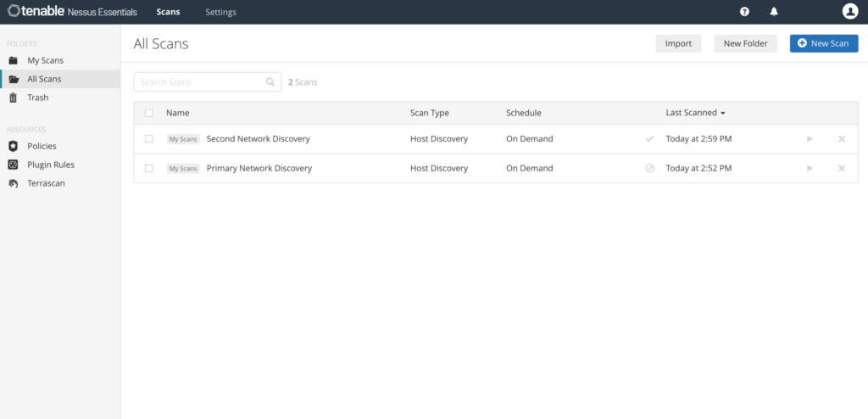Click canceled status icon of Primary Network Discovery
The height and width of the screenshot is (419, 868).
650,169
